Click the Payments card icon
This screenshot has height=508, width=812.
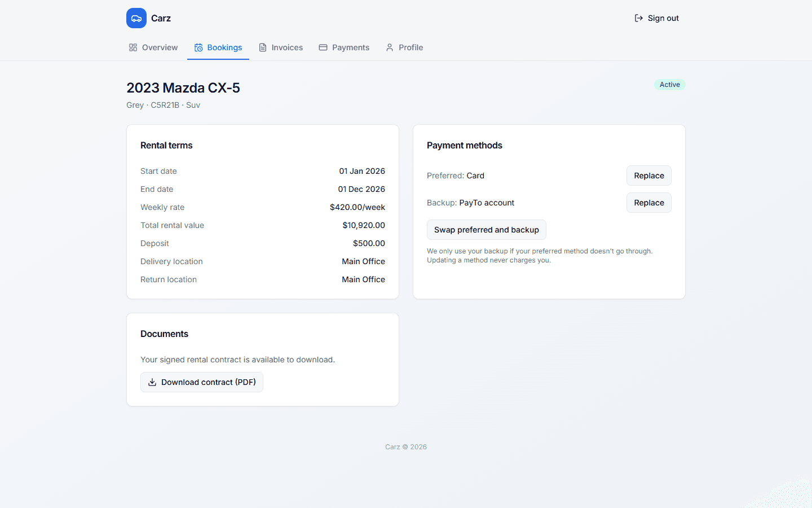[323, 47]
